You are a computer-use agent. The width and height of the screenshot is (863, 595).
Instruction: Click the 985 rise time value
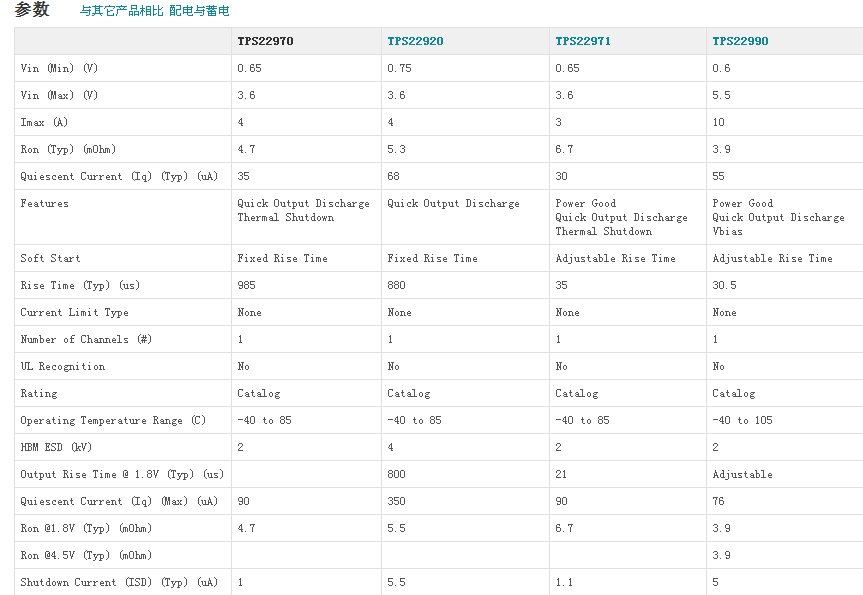246,285
